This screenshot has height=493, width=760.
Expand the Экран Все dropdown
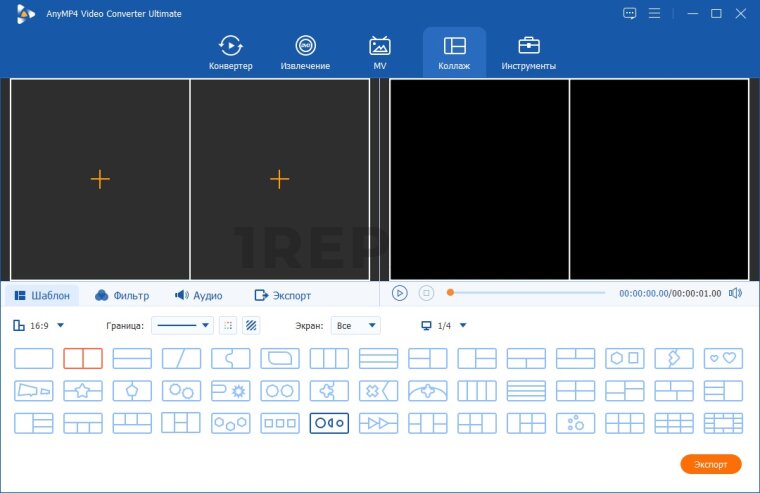point(356,325)
